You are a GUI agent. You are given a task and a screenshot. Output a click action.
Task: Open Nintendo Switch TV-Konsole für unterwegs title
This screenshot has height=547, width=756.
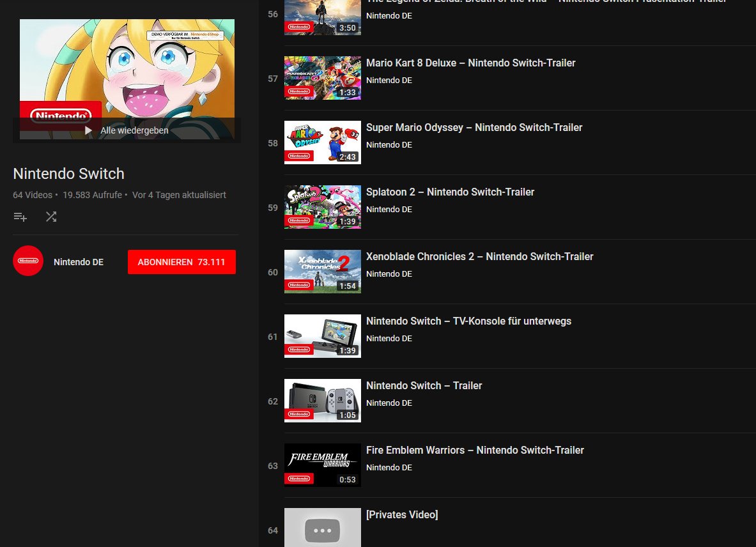coord(468,321)
